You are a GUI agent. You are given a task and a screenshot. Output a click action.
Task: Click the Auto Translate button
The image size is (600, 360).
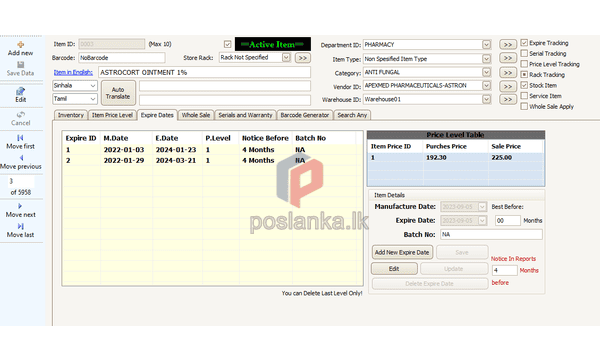(118, 93)
